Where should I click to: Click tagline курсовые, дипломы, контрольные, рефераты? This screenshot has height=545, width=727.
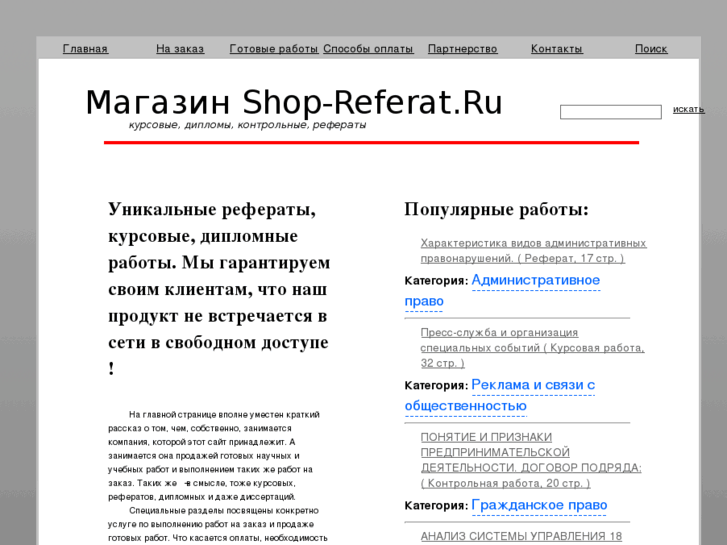tap(247, 125)
